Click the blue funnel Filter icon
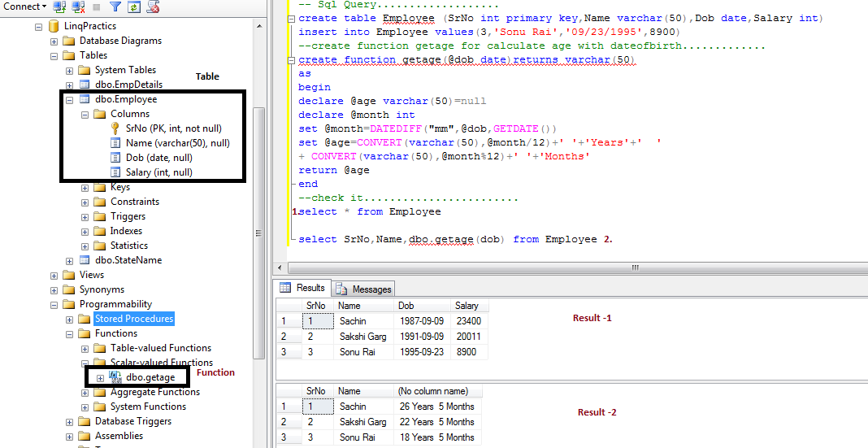Image resolution: width=868 pixels, height=448 pixels. click(115, 7)
